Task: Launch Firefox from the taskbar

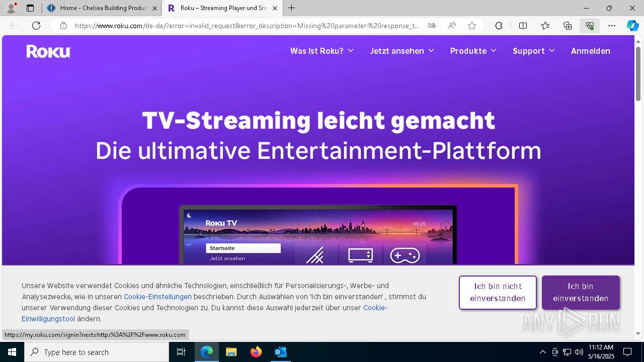Action: point(256,352)
